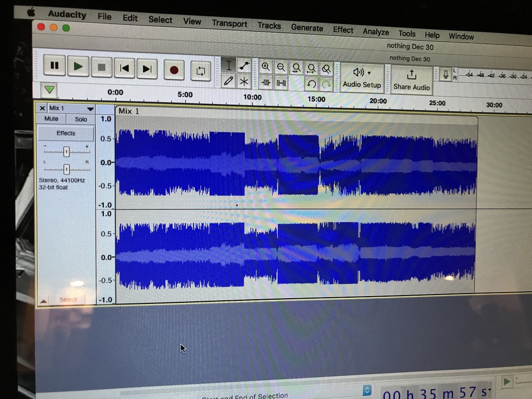
Task: Zoom out with the magnifier minus icon
Action: coord(281,68)
